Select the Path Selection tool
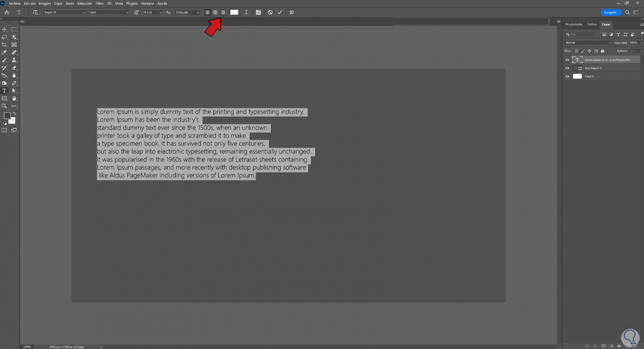The height and width of the screenshot is (349, 644). click(14, 91)
